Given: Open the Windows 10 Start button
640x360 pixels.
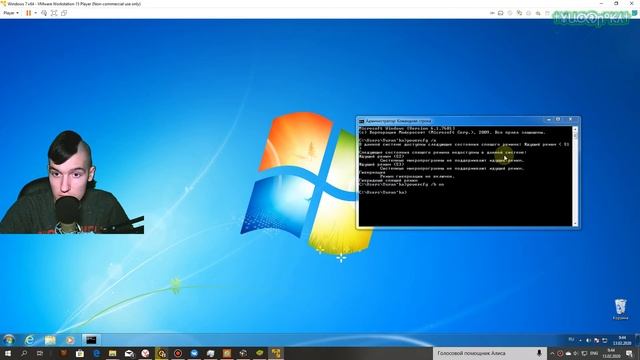Looking at the screenshot, I should point(8,353).
